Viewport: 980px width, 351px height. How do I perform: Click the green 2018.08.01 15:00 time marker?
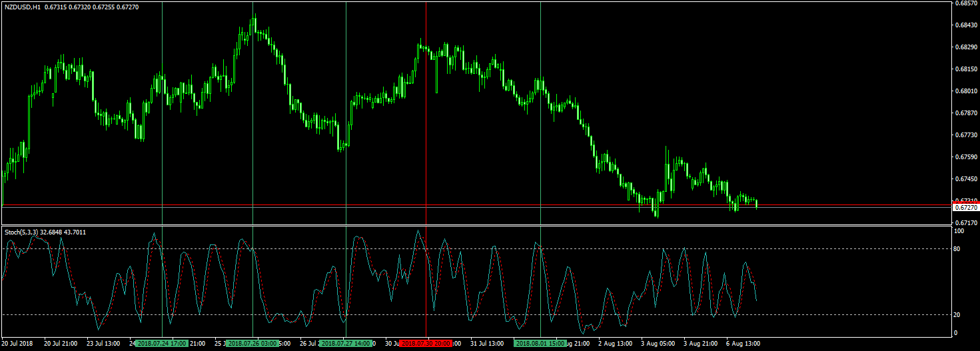[x=540, y=344]
